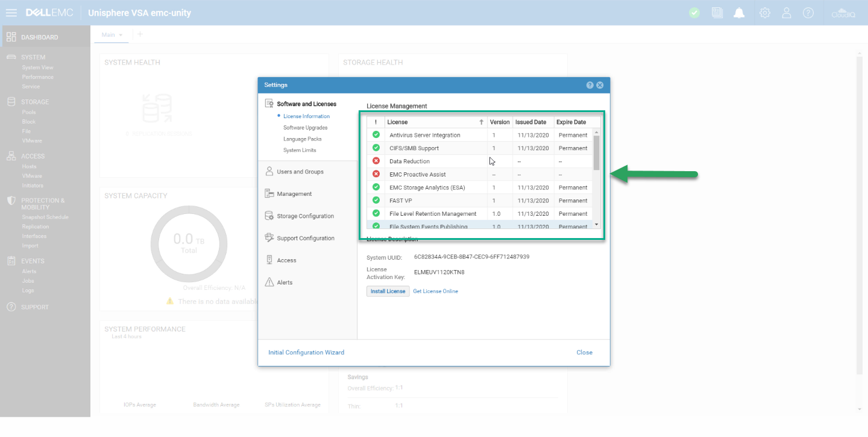This screenshot has width=868, height=437.
Task: Click the Get License Online link
Action: click(x=435, y=292)
